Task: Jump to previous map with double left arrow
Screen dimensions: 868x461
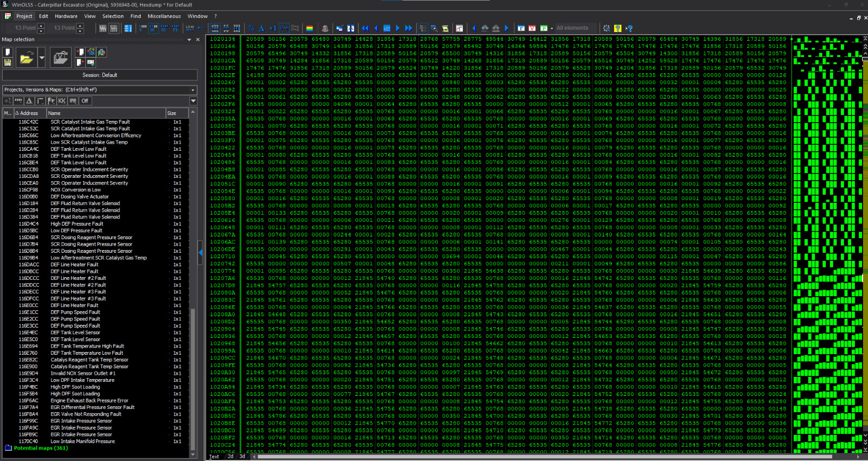Action: tap(365, 28)
